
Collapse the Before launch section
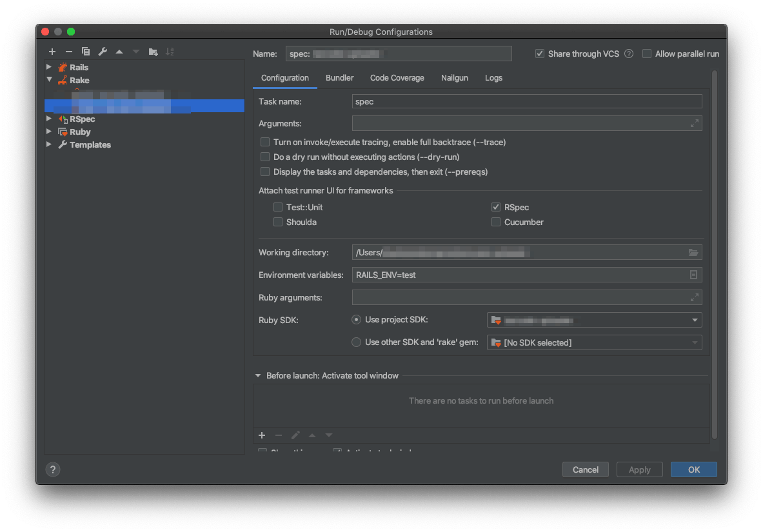(x=258, y=376)
